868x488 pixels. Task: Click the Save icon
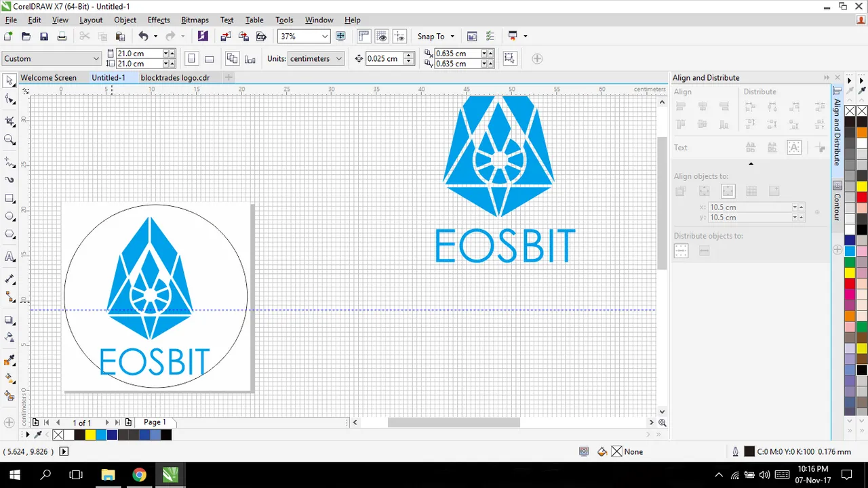click(x=44, y=37)
